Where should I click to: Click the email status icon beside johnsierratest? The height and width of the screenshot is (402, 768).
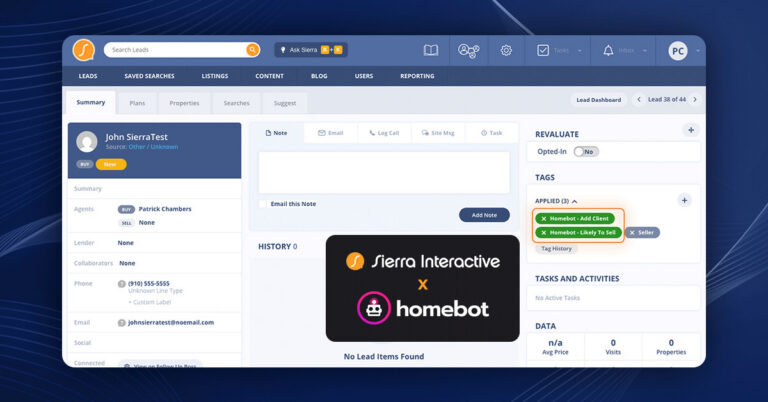coord(121,323)
